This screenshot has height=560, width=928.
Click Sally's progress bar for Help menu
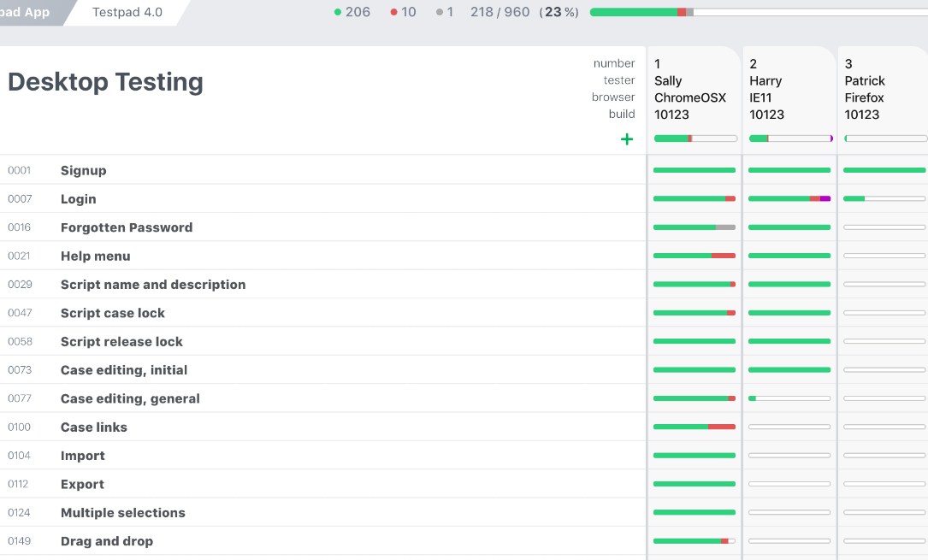click(x=695, y=256)
